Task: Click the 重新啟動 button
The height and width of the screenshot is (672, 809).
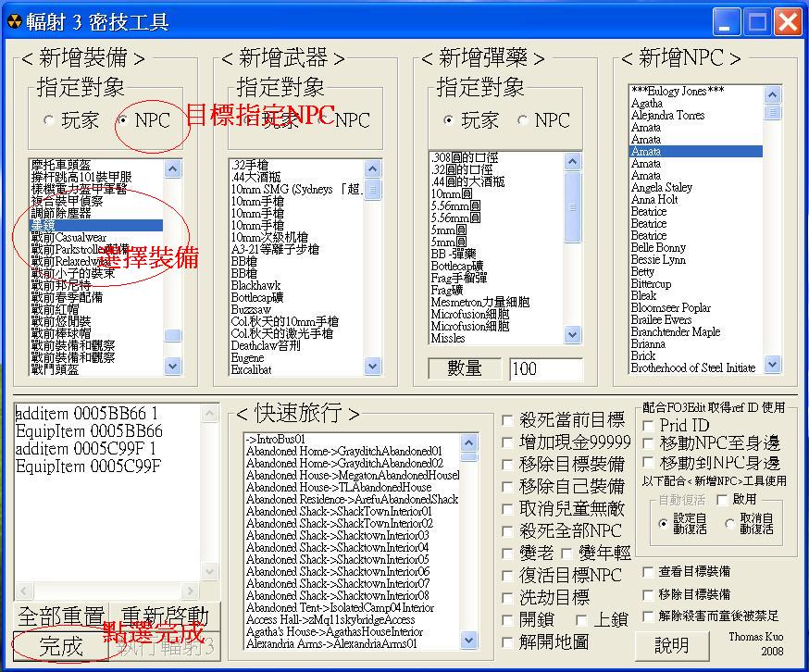Action: [x=165, y=616]
